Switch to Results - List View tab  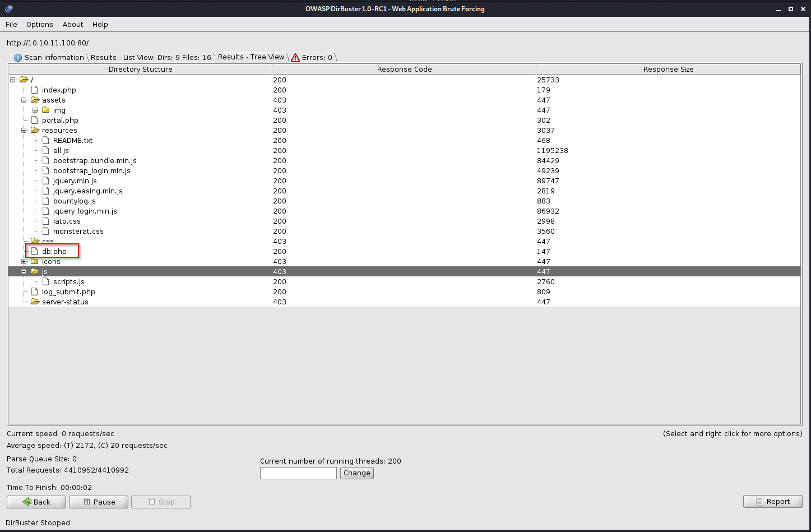tap(151, 58)
